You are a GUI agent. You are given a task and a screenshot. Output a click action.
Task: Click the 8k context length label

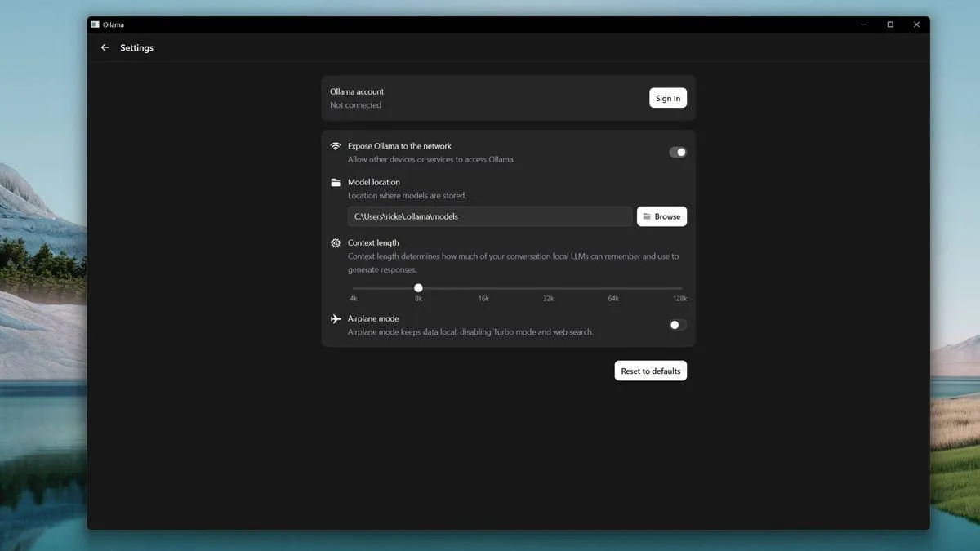coord(418,299)
